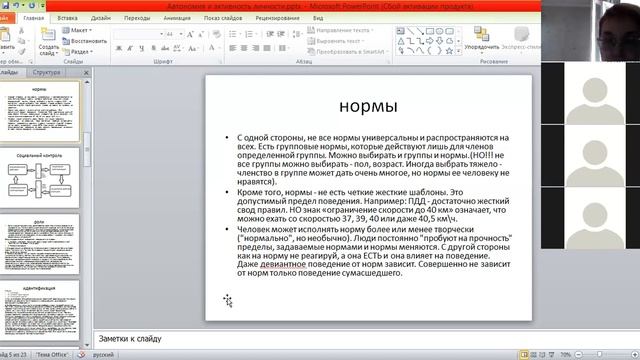Open the Вид tab

(318, 18)
